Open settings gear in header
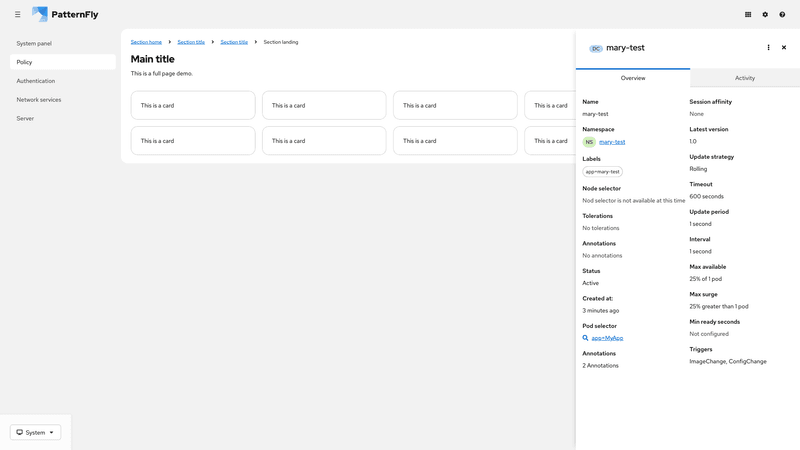Image resolution: width=800 pixels, height=450 pixels. 765,14
